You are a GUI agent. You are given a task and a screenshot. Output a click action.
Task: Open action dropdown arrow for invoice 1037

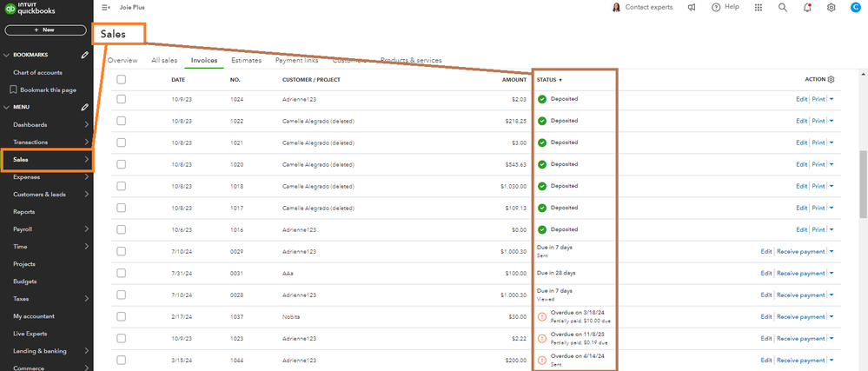pyautogui.click(x=832, y=317)
